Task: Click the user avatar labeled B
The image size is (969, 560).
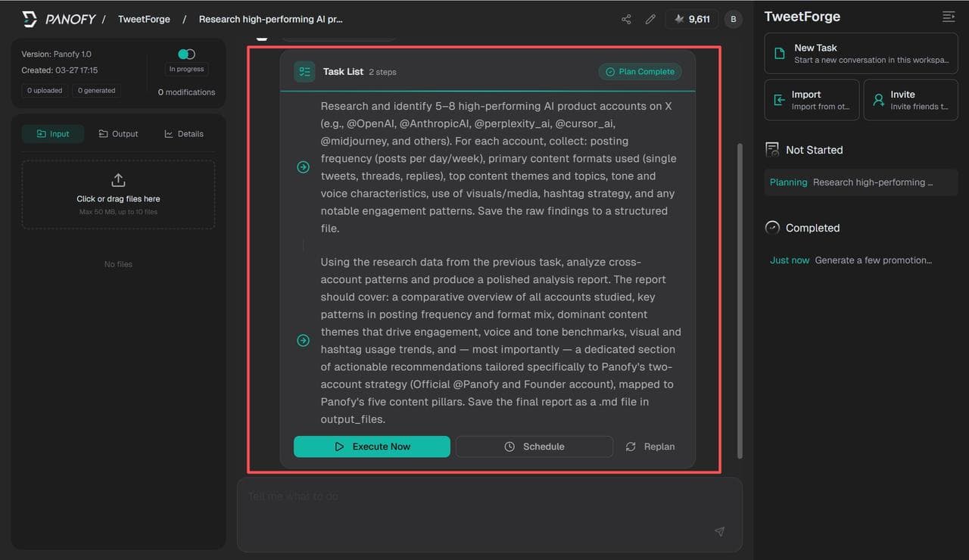Action: (x=733, y=20)
